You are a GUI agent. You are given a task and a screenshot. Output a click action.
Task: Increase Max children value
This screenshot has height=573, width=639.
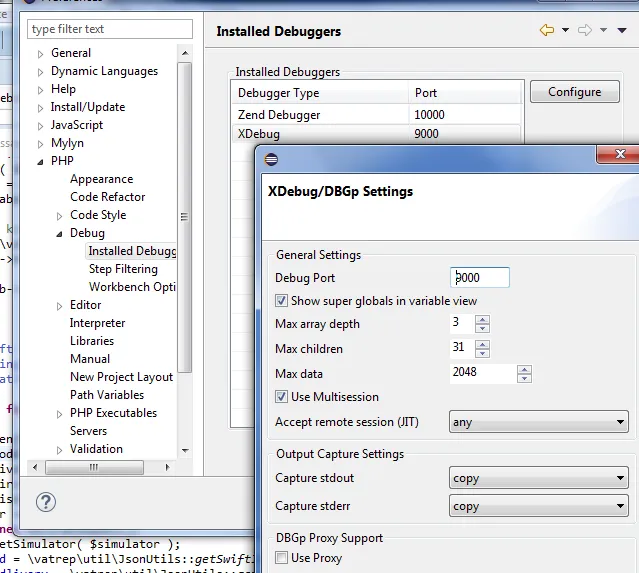point(483,345)
